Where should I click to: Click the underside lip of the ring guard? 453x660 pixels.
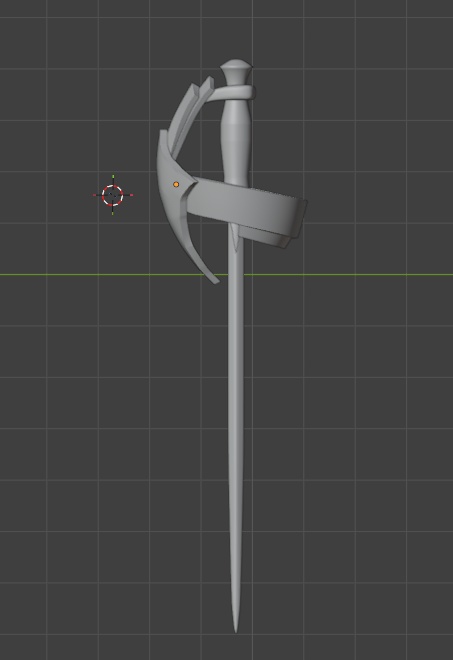click(265, 238)
